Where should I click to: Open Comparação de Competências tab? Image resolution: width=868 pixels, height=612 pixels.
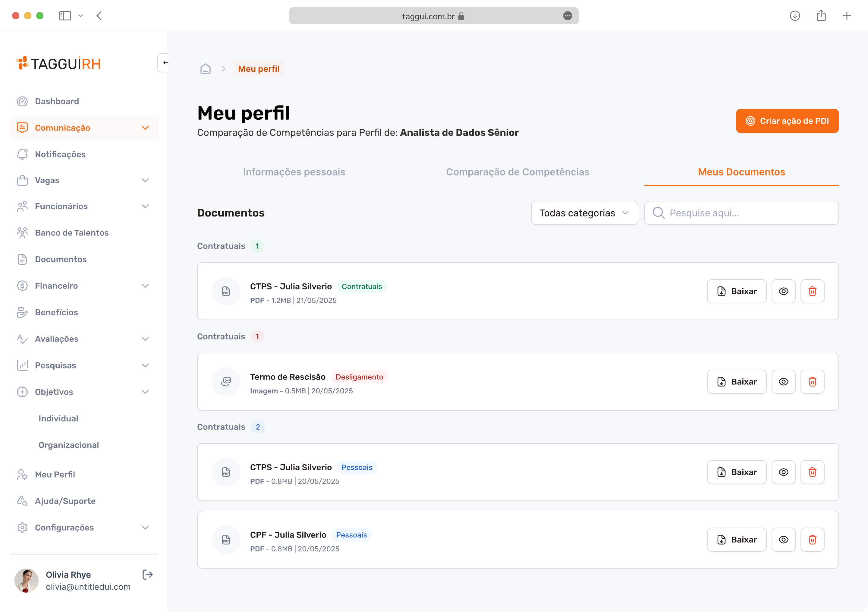click(x=517, y=172)
